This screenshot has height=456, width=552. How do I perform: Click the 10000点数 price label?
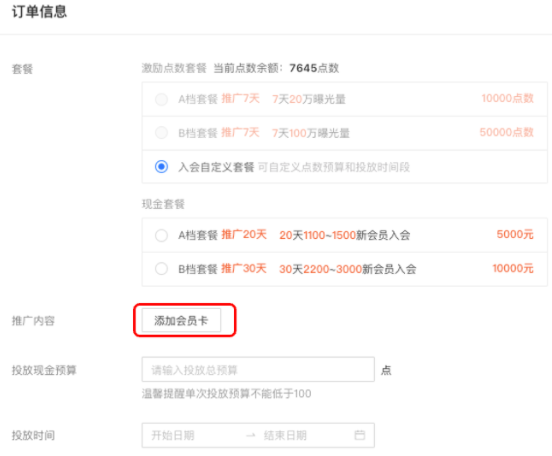tap(508, 98)
